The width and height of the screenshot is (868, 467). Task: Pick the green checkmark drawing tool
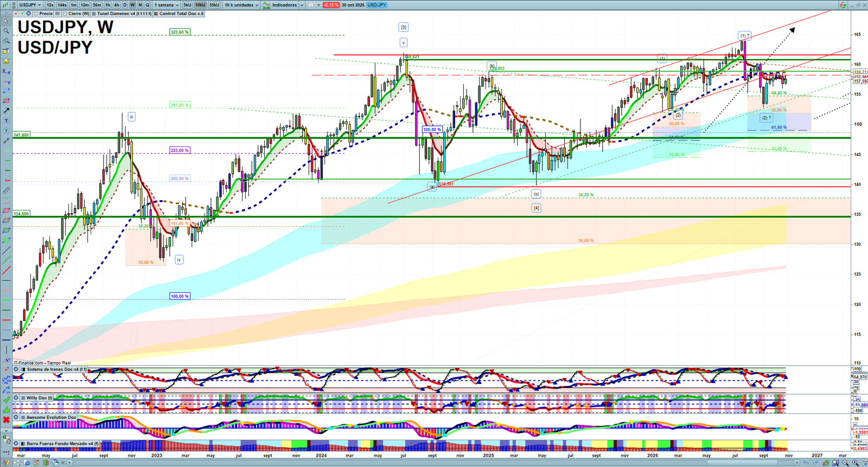coord(6,400)
